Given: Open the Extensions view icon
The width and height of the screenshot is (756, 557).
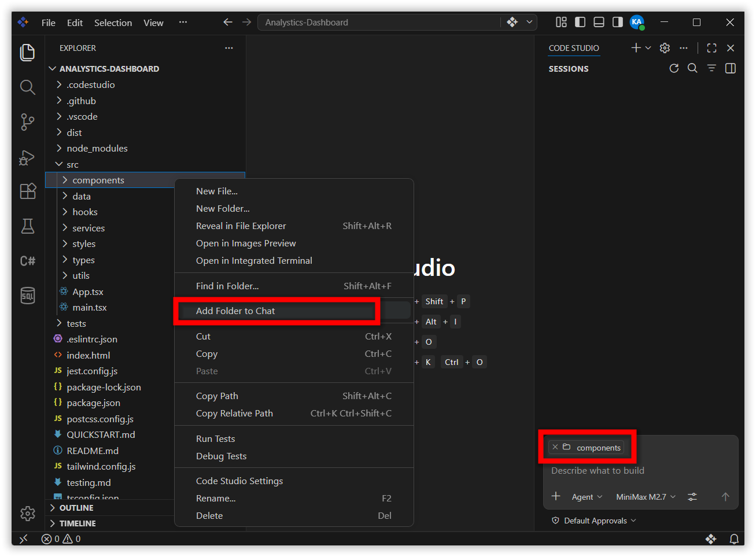Looking at the screenshot, I should point(28,191).
